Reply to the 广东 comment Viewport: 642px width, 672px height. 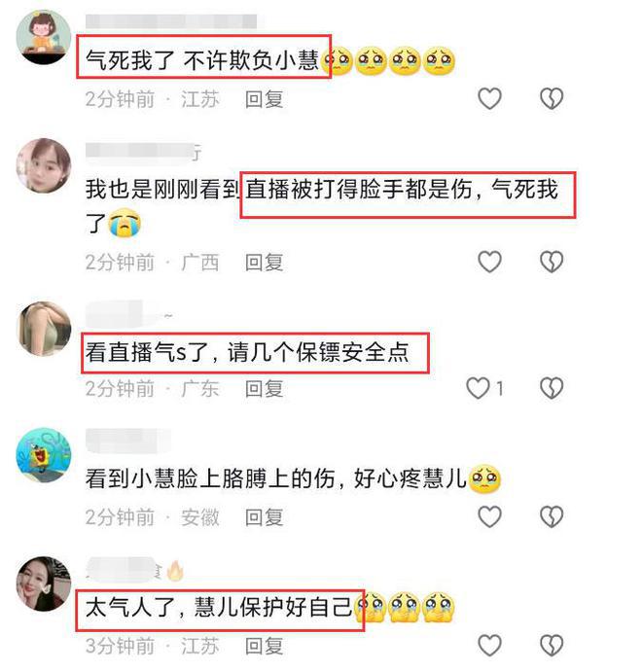pos(264,389)
